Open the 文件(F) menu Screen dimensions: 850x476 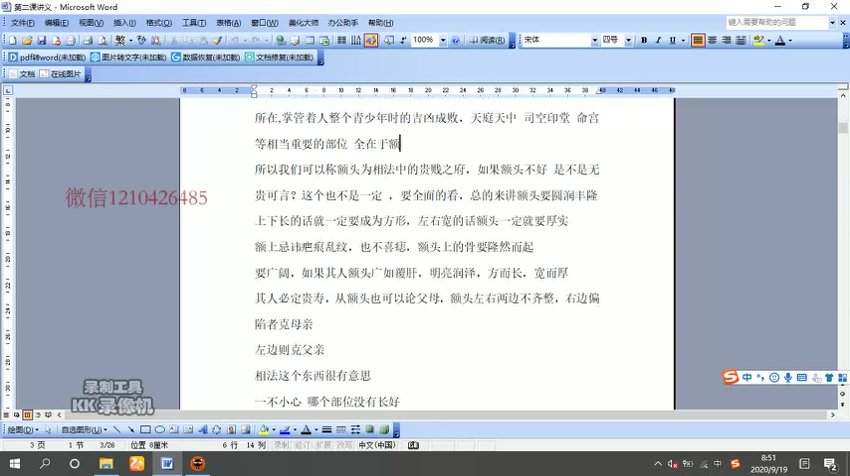coord(22,23)
